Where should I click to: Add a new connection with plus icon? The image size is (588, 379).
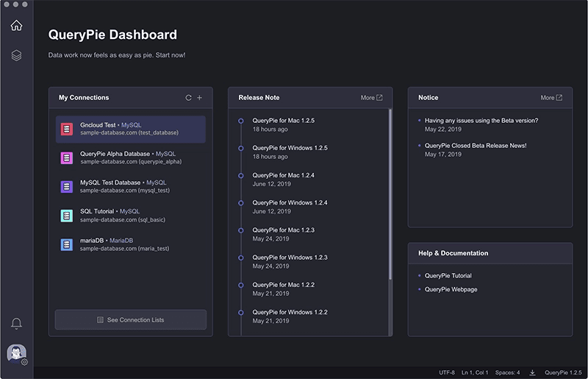tap(200, 98)
